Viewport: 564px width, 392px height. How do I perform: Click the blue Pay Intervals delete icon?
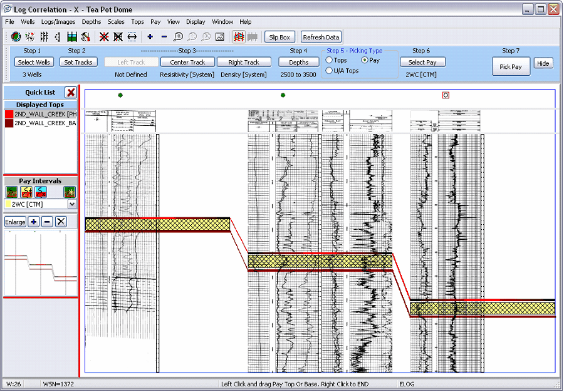click(x=41, y=192)
